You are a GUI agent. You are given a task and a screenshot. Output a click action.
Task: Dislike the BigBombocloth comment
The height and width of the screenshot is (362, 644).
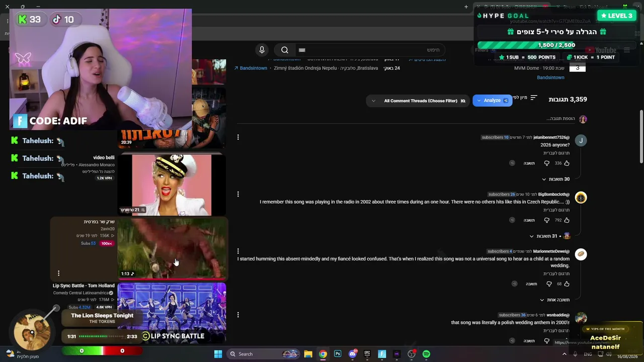[546, 220]
